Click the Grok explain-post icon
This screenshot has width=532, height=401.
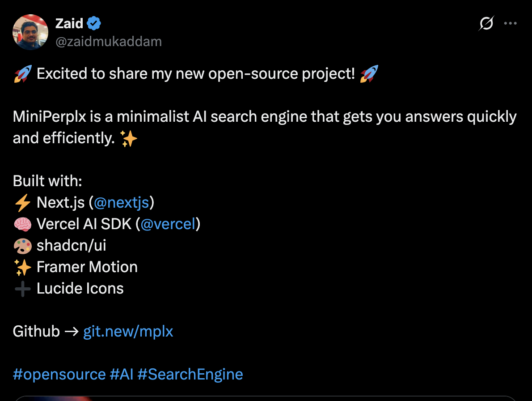pyautogui.click(x=486, y=23)
